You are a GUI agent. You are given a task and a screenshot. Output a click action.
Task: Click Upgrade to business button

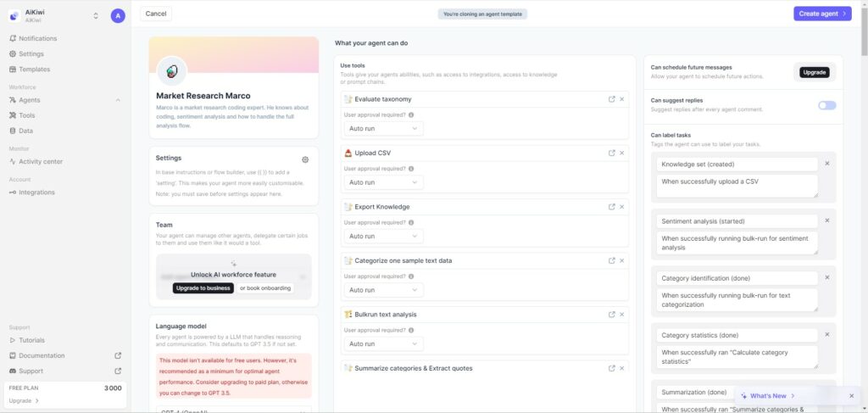point(203,287)
